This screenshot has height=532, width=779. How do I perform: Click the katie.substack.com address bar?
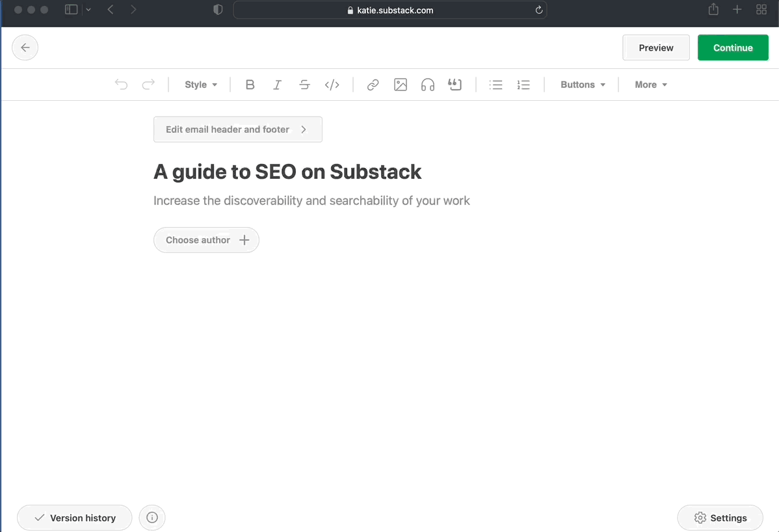[x=390, y=10]
